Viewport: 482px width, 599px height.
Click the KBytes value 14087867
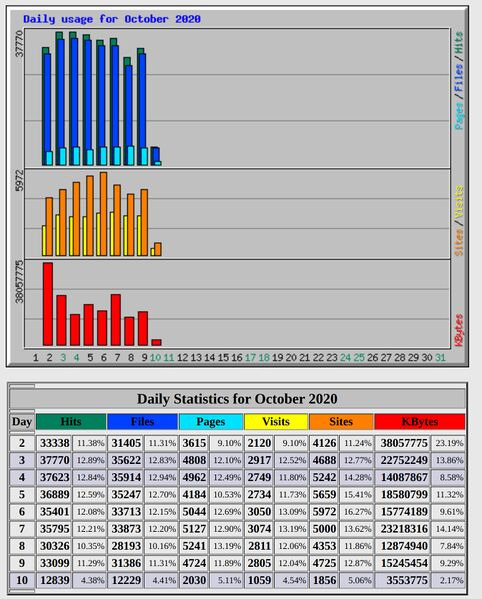[404, 477]
